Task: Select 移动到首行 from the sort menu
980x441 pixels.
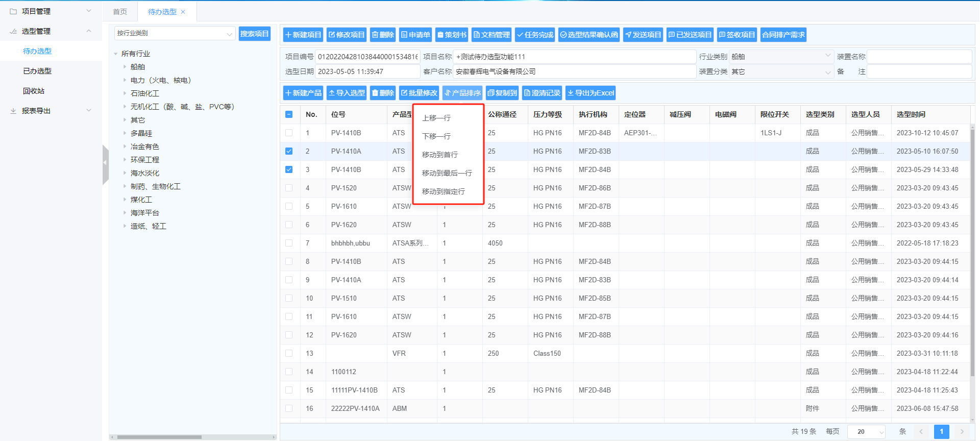Action: pos(440,155)
